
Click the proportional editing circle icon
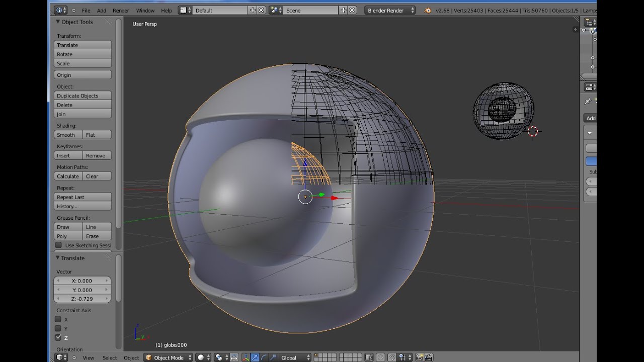(x=380, y=357)
